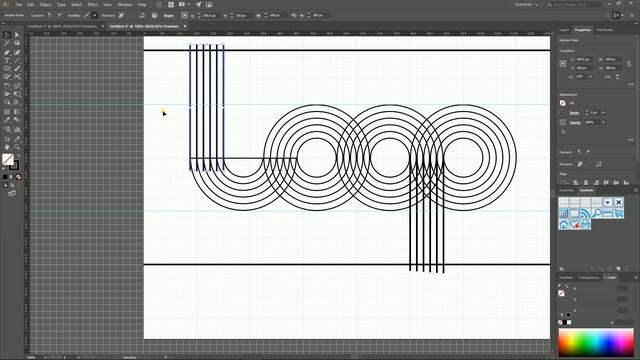Viewport: 640px width, 360px height.
Task: Click the None color button in toolbox
Action: (18, 177)
